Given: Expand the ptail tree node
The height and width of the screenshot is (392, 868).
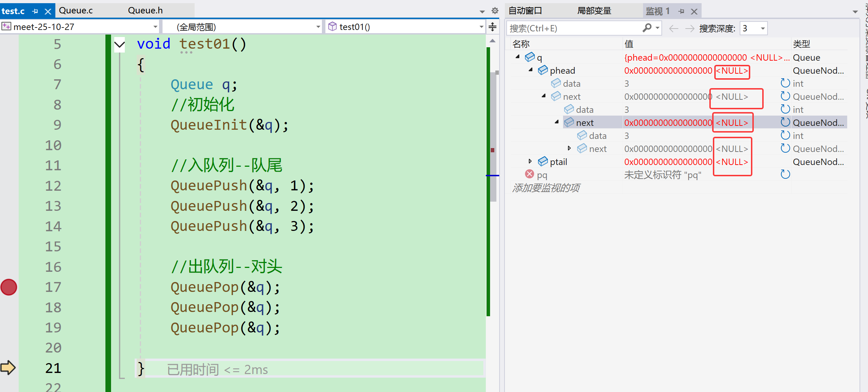Looking at the screenshot, I should click(x=530, y=161).
